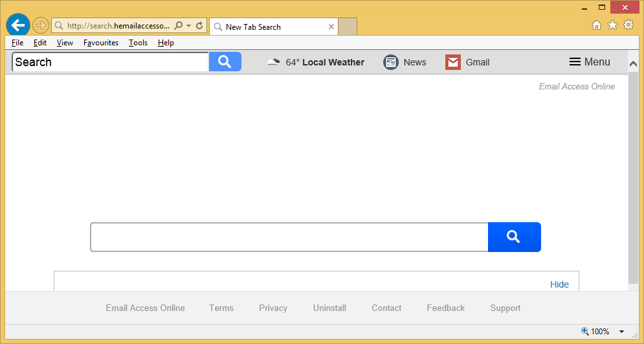
Task: Click the News newspaper icon
Action: pos(391,62)
